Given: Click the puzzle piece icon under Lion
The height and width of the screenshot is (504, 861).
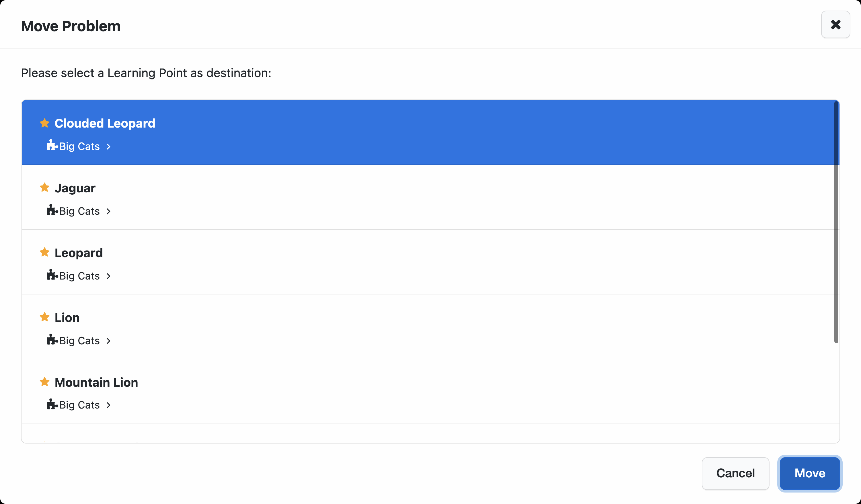Looking at the screenshot, I should [x=52, y=340].
